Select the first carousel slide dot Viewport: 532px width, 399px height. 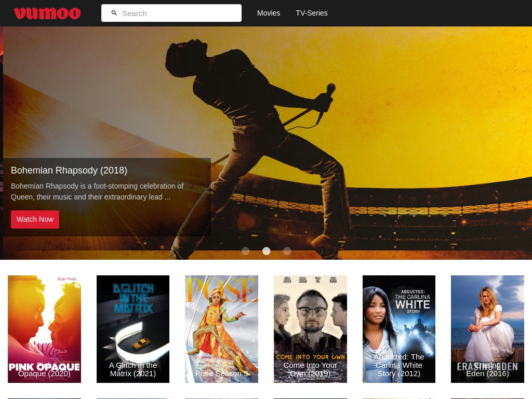[x=246, y=251]
